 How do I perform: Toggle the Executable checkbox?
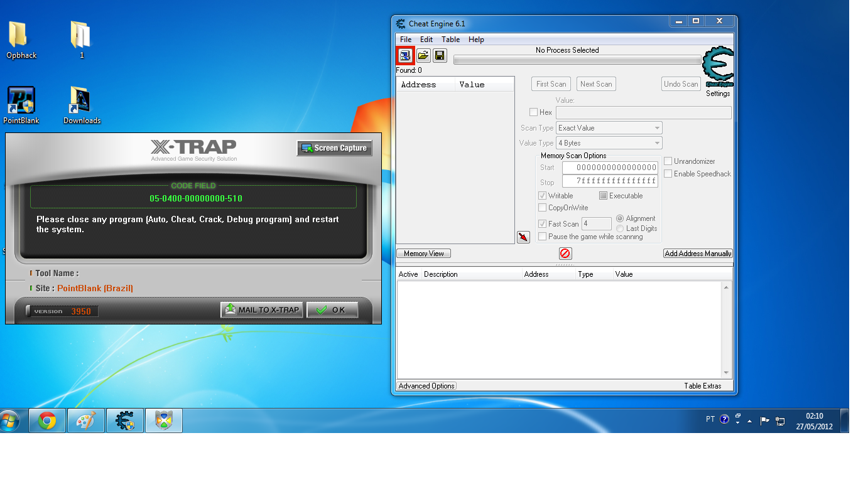(604, 196)
